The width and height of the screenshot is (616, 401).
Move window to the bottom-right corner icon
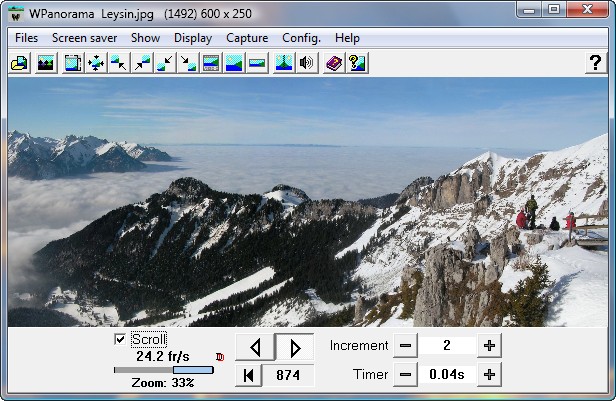pyautogui.click(x=188, y=63)
